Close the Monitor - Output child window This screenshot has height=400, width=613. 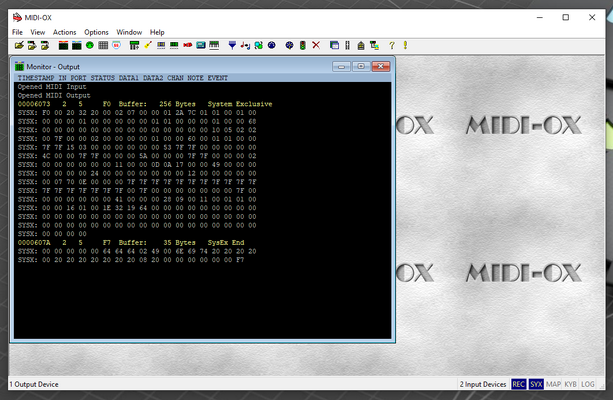(381, 66)
